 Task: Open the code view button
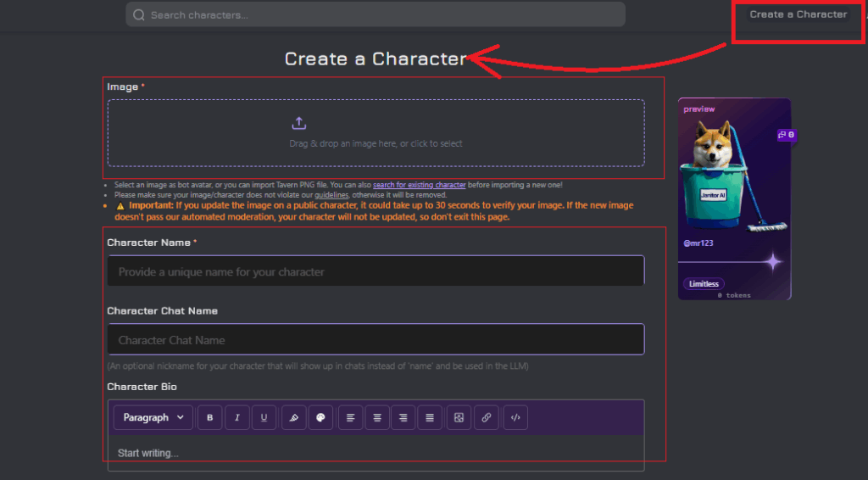coord(515,417)
